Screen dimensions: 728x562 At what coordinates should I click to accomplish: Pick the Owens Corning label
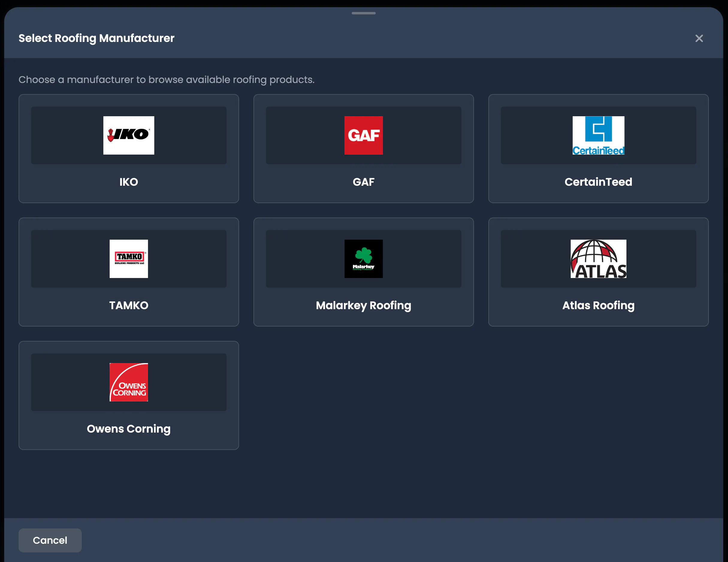pyautogui.click(x=129, y=429)
